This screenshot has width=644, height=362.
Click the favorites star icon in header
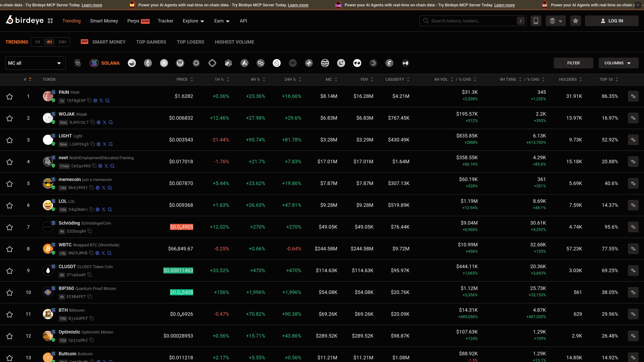(x=576, y=21)
